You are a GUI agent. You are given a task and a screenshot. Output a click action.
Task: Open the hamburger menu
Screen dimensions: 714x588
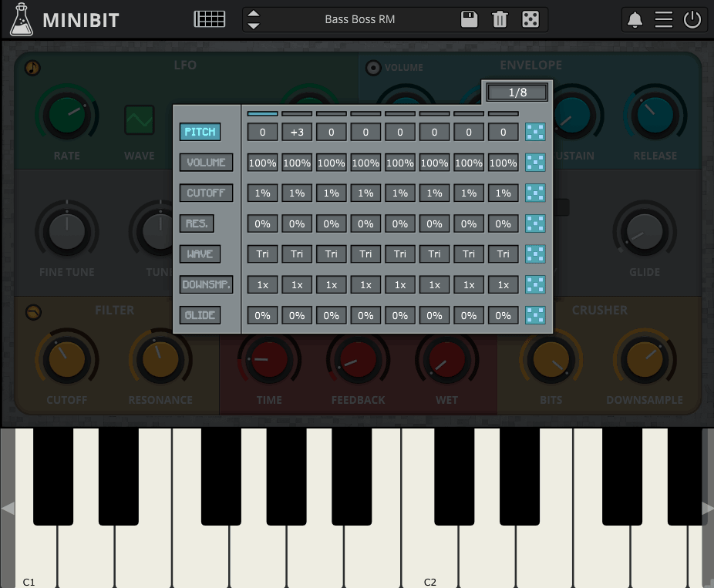click(x=664, y=19)
